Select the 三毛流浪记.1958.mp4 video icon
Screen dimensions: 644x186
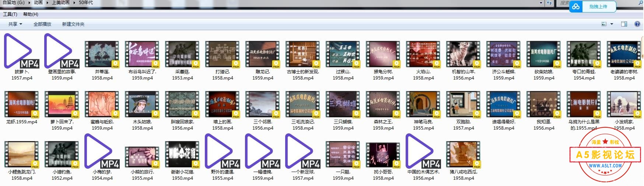pyautogui.click(x=303, y=105)
